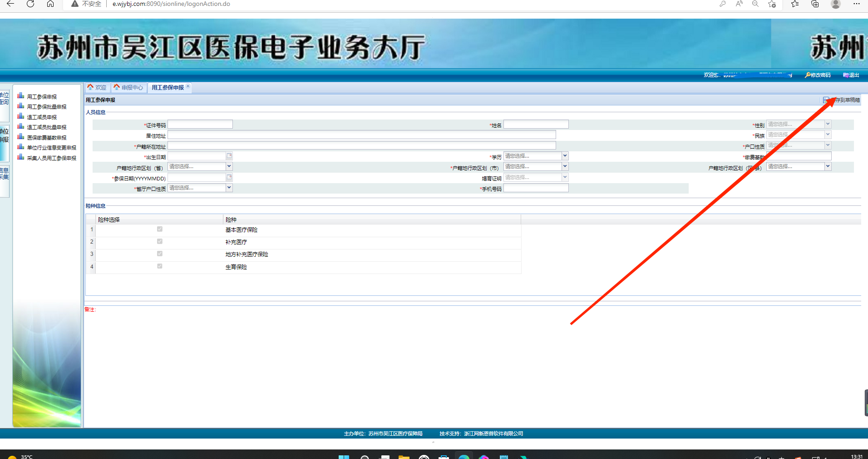Toggle the 补充医疗 checkbox
The image size is (868, 459).
coord(160,241)
